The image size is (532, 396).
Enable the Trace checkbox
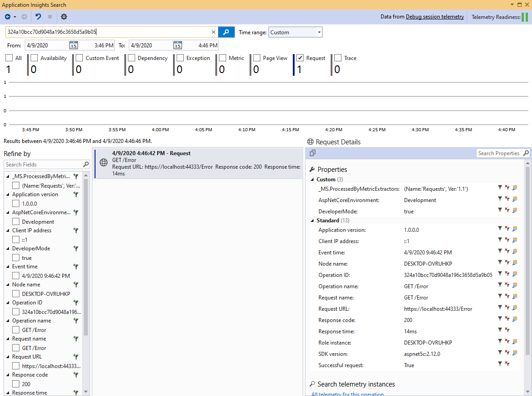tap(338, 58)
